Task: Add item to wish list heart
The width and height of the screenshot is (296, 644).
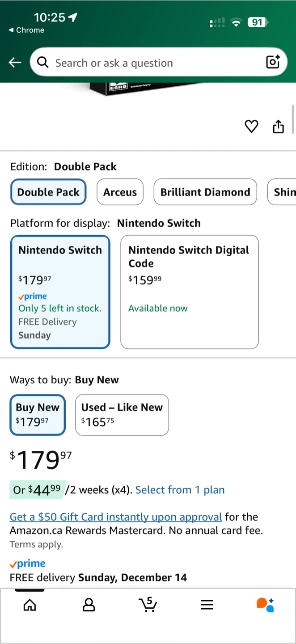Action: point(251,127)
